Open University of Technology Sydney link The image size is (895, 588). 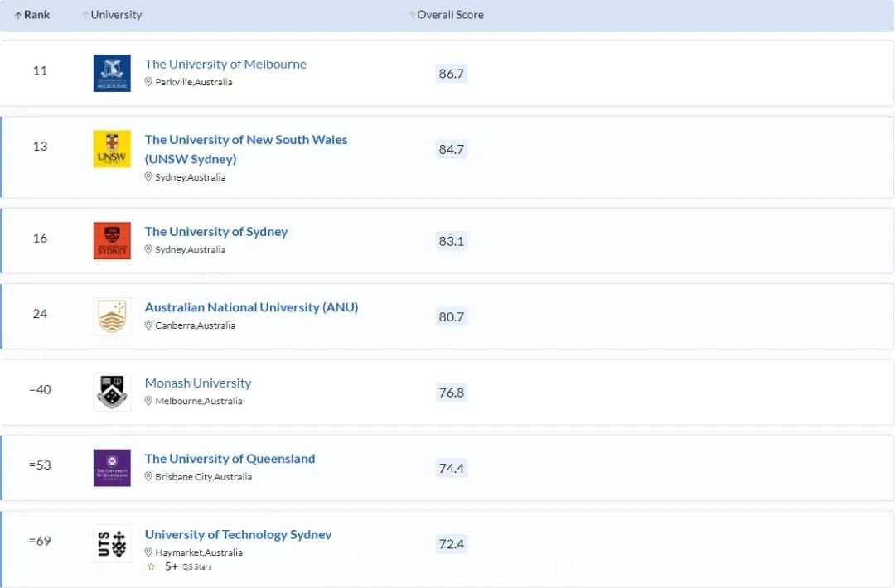[238, 535]
